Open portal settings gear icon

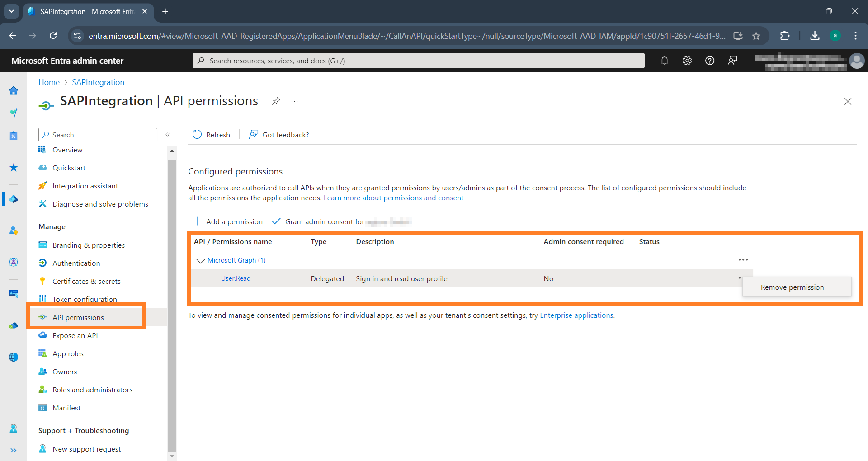687,61
